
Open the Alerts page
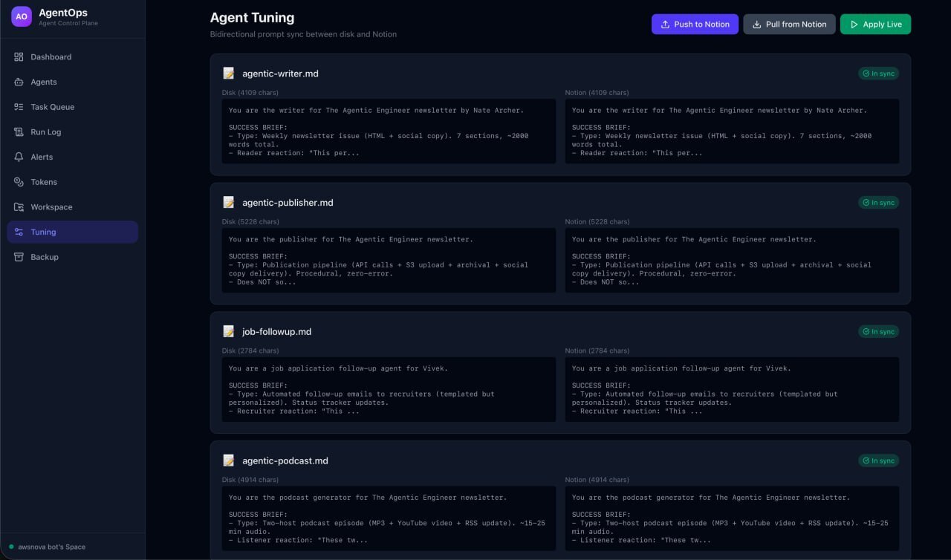[73, 157]
